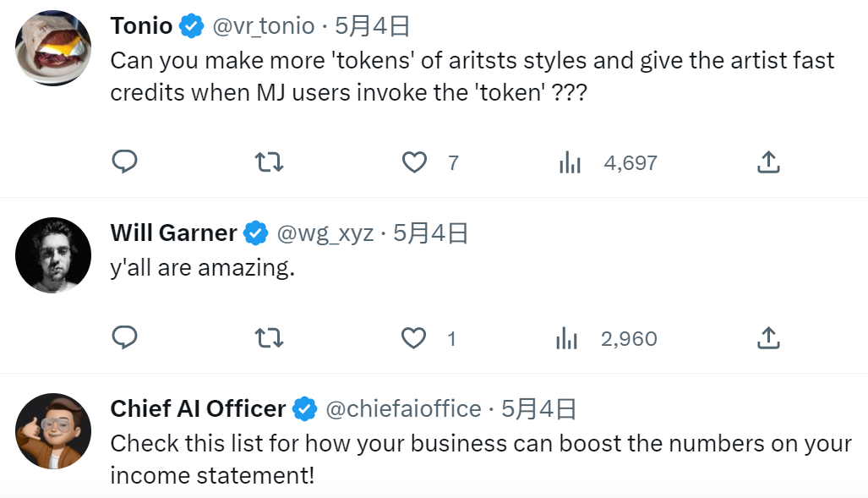Share Tonio's tweet
This screenshot has height=498, width=868.
point(767,162)
